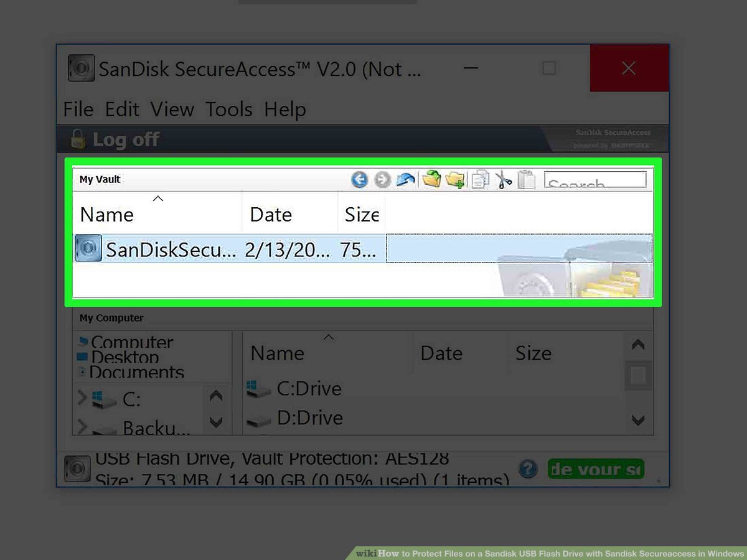This screenshot has width=747, height=560.
Task: Select Desktop in the folder tree
Action: click(125, 357)
